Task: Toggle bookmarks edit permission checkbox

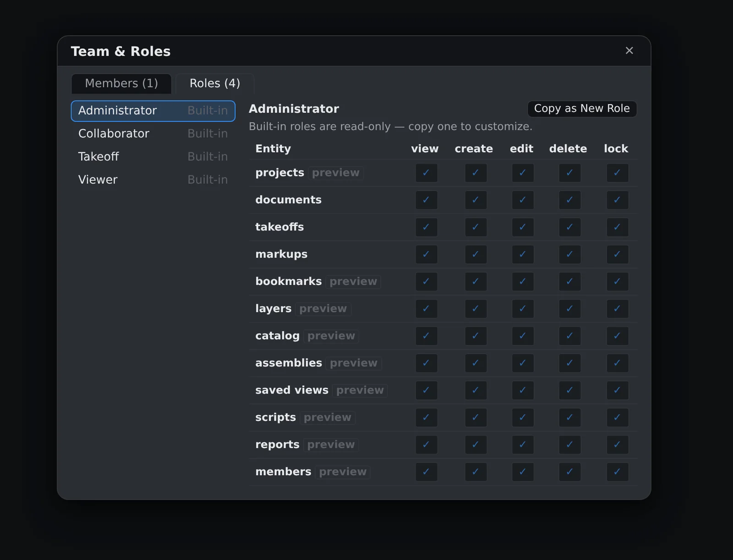Action: pos(523,281)
